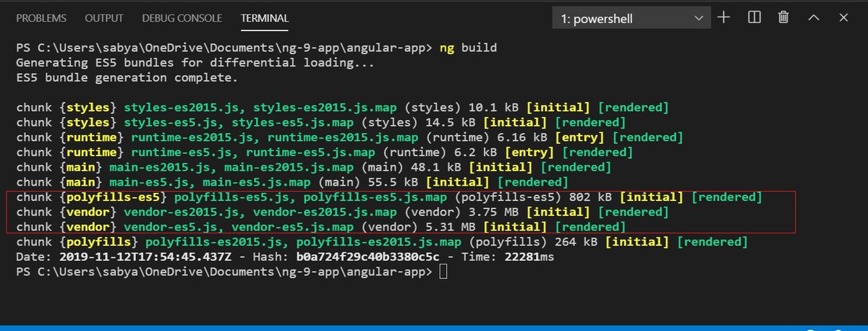
Task: Click 'main-es5.js' file name
Action: pyautogui.click(x=150, y=182)
